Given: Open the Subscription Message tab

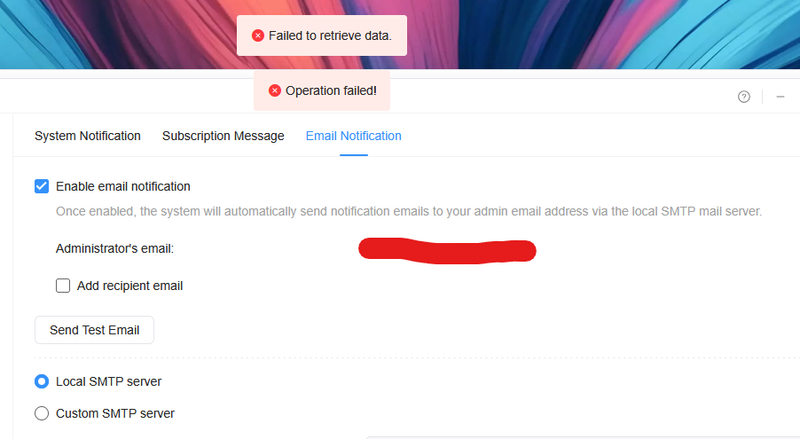Looking at the screenshot, I should click(223, 136).
